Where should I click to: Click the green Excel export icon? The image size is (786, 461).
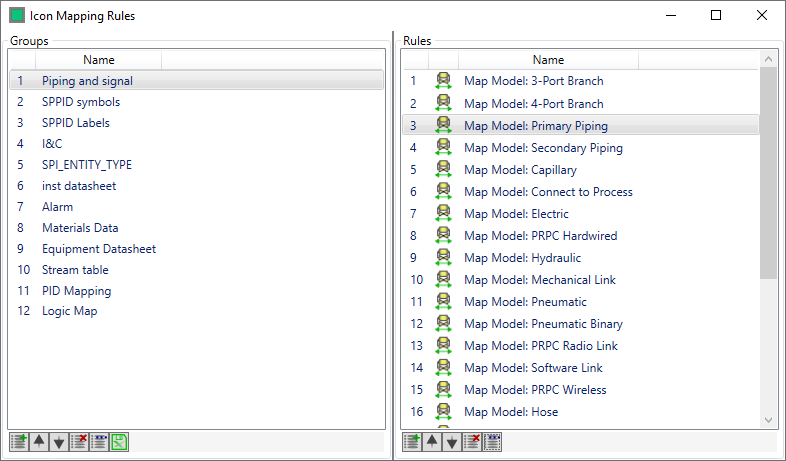[x=119, y=442]
